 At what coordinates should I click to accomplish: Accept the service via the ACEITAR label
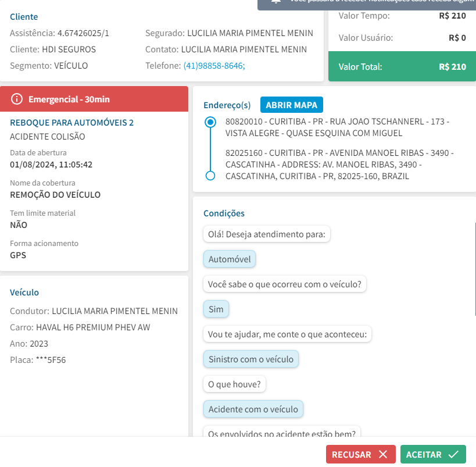(x=424, y=454)
